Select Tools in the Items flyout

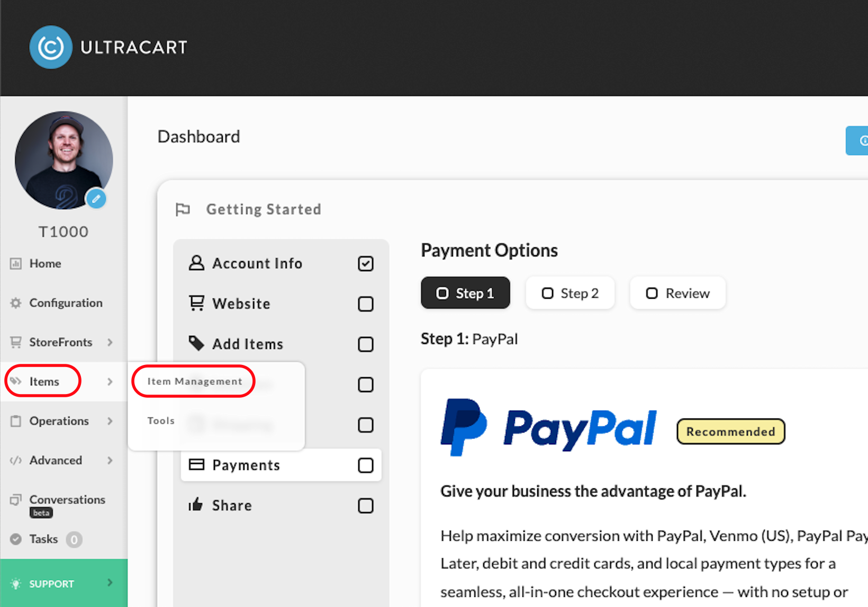tap(161, 421)
